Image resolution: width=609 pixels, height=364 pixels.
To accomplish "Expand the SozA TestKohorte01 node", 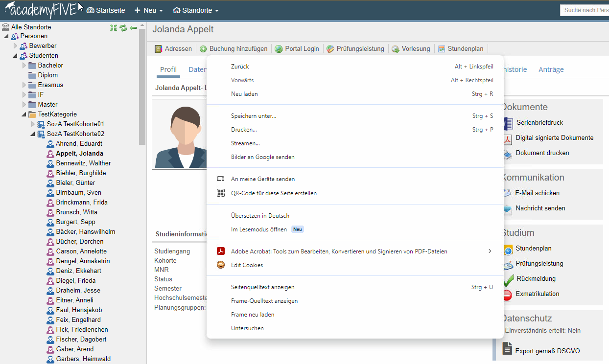I will [x=33, y=124].
